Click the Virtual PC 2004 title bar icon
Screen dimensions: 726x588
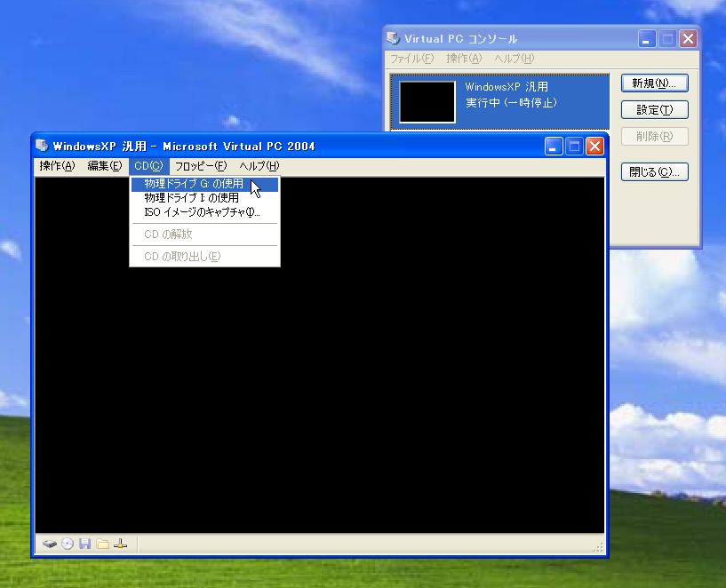pyautogui.click(x=42, y=146)
